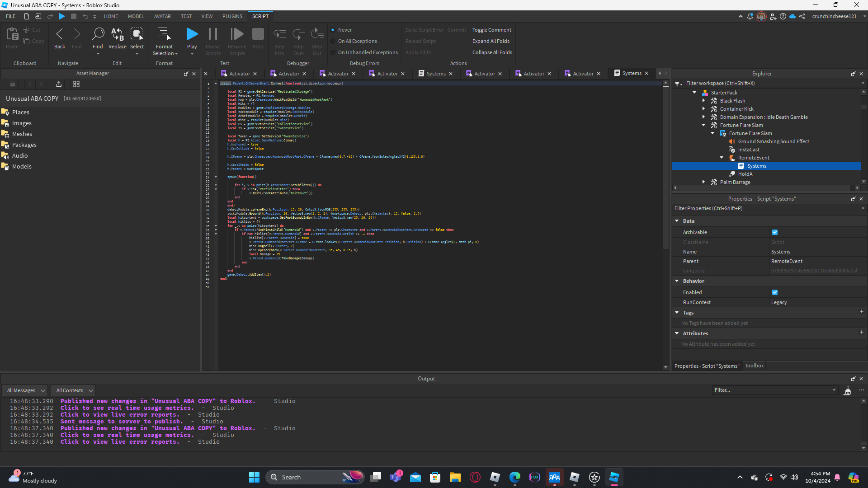Image resolution: width=868 pixels, height=488 pixels.
Task: Toggle the Enabled property checkbox
Action: (775, 292)
